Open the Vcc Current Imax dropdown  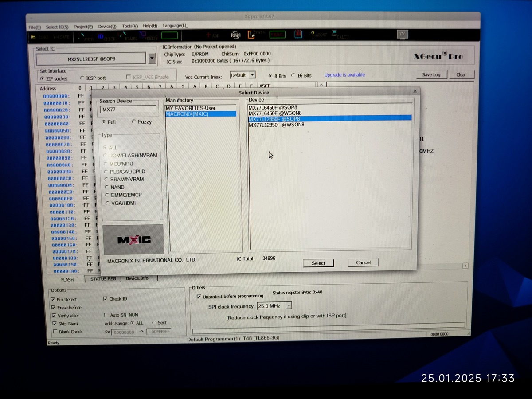point(252,75)
